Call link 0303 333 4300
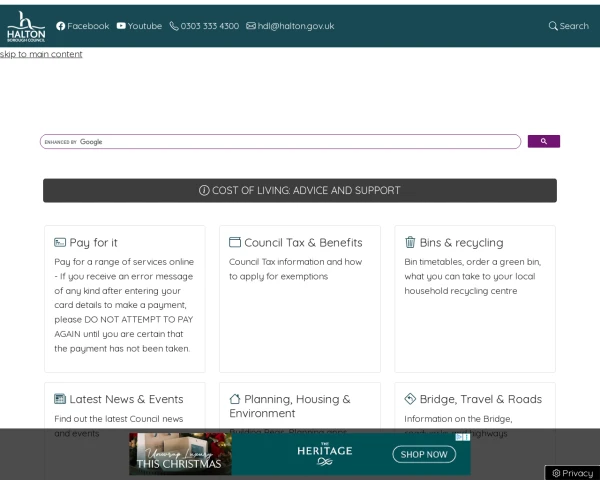Viewport: 600px width, 480px height. pos(210,26)
